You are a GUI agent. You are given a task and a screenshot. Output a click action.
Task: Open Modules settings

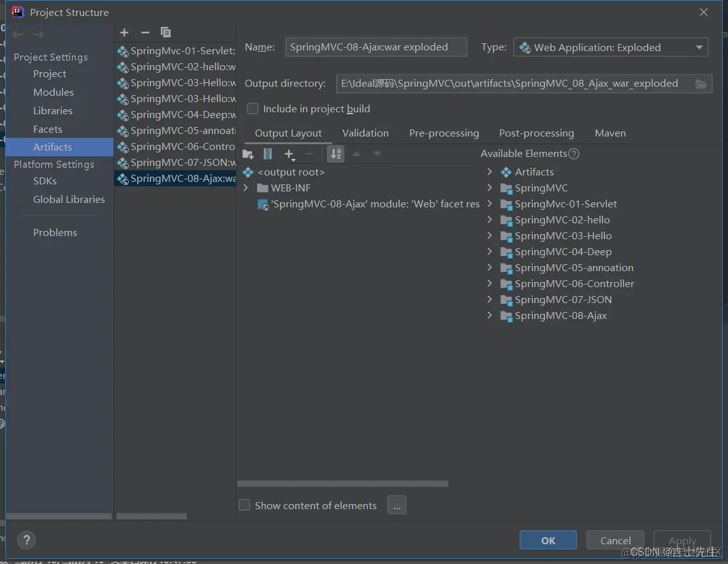54,93
